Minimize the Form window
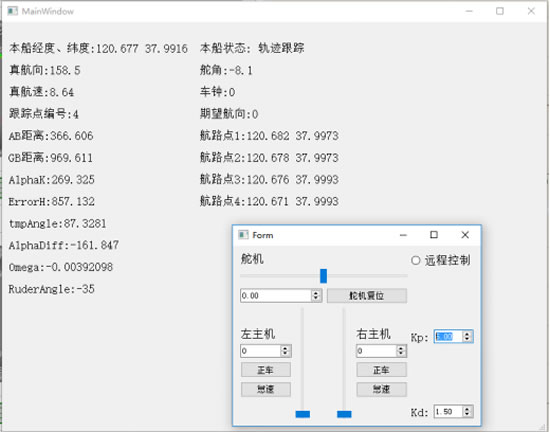 tap(403, 235)
